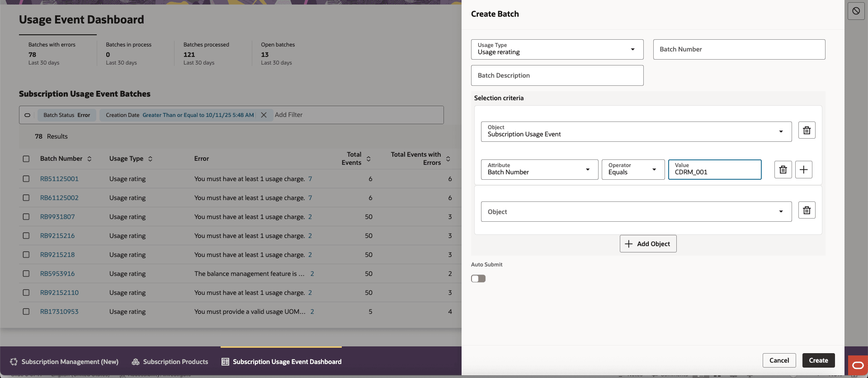
Task: Check the RB17310953 row checkbox
Action: click(x=26, y=312)
